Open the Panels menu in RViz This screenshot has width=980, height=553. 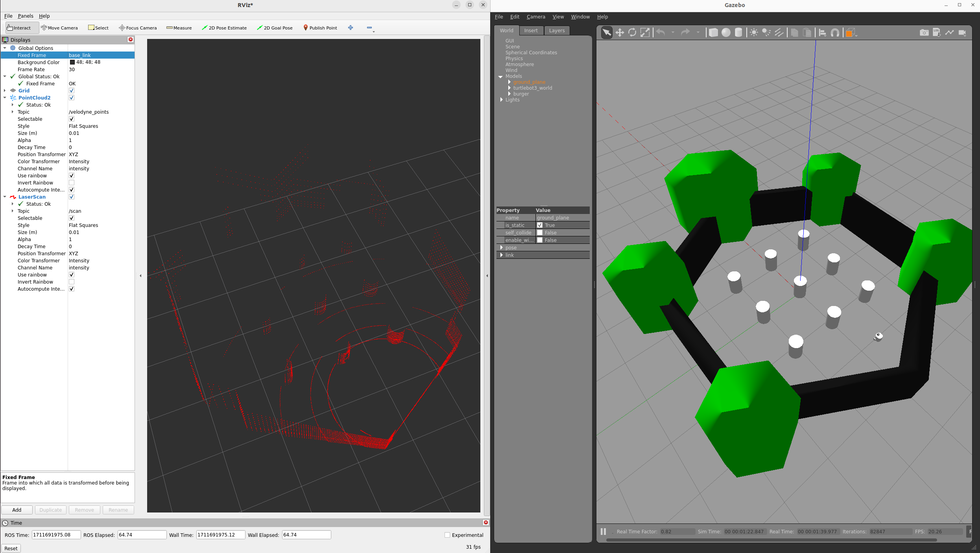click(26, 16)
